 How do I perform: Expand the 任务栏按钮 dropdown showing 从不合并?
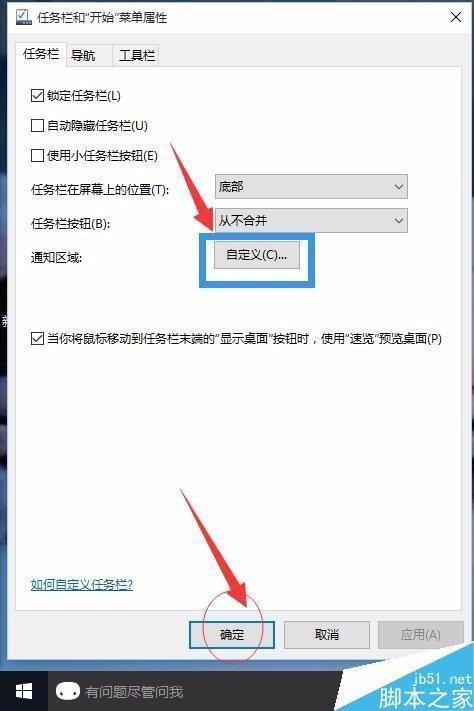311,221
